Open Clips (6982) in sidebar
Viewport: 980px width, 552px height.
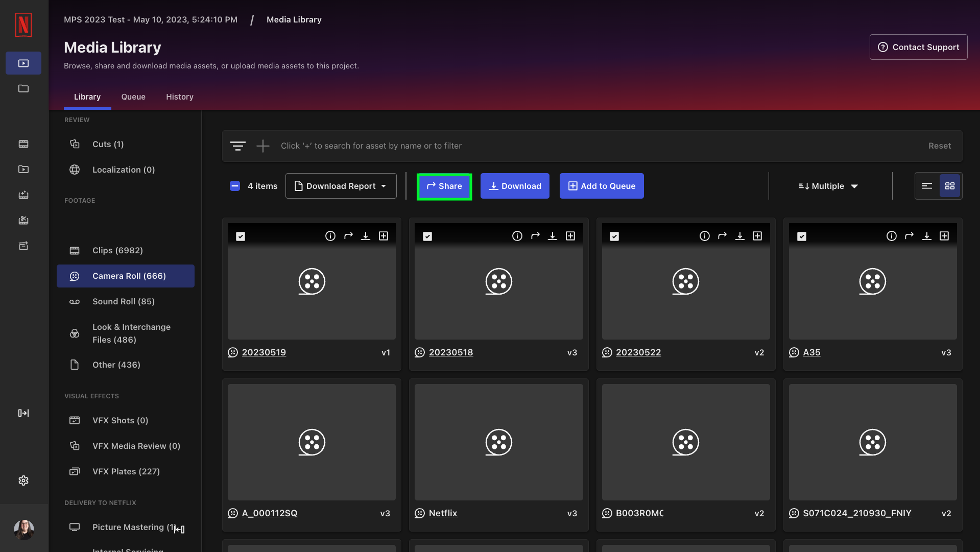[x=126, y=250]
